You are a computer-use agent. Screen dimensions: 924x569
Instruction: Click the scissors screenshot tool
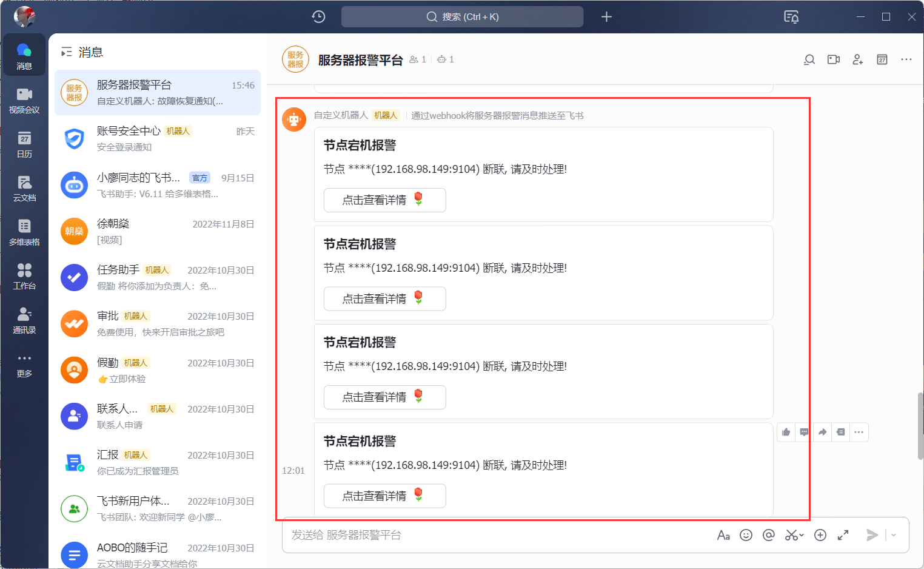click(x=791, y=535)
